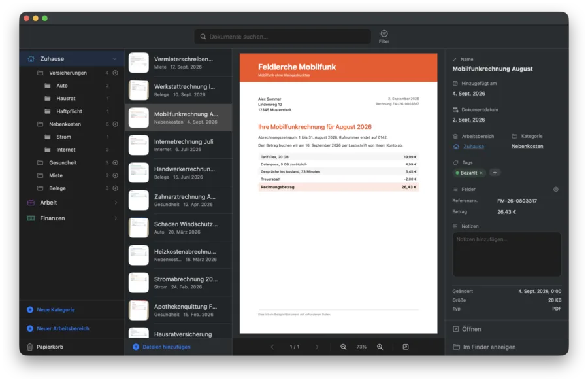The width and height of the screenshot is (588, 382).
Task: Zoom out of the document preview
Action: 343,347
